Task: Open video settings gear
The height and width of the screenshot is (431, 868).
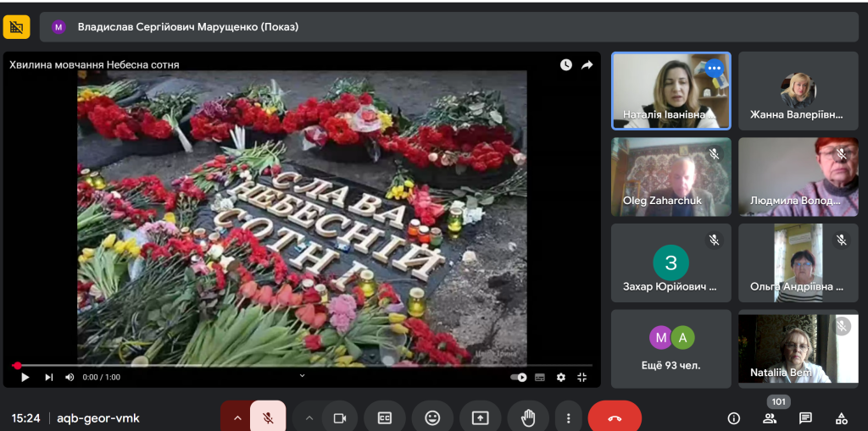Action: (560, 377)
